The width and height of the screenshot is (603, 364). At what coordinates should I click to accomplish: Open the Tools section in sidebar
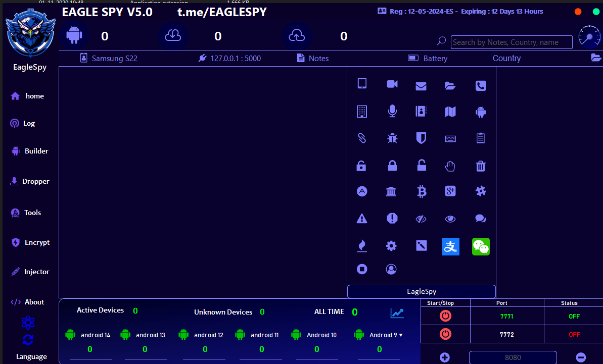[26, 213]
